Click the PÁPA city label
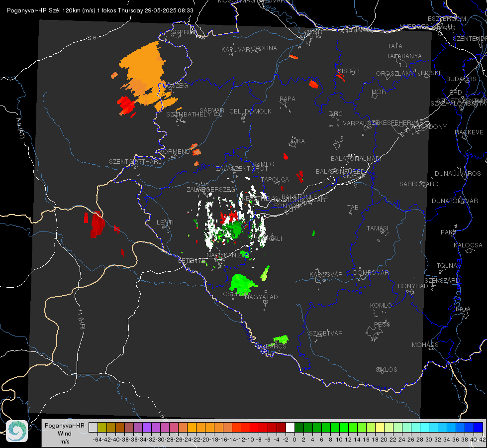Image resolution: width=487 pixels, height=448 pixels. tap(288, 99)
